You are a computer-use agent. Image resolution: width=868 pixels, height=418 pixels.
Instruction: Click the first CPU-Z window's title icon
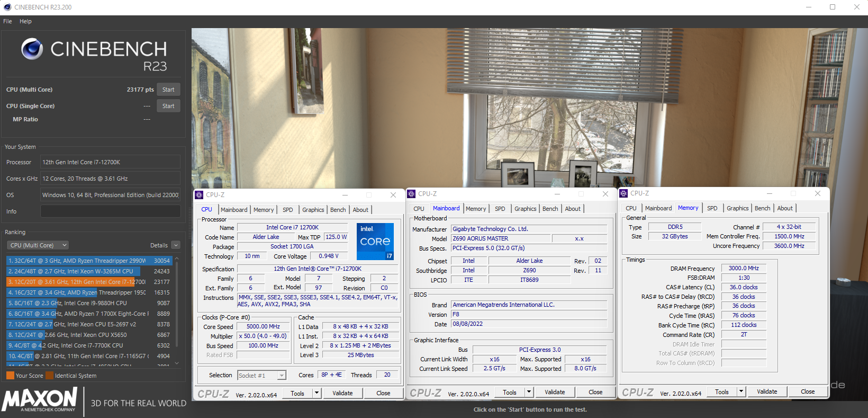tap(199, 194)
